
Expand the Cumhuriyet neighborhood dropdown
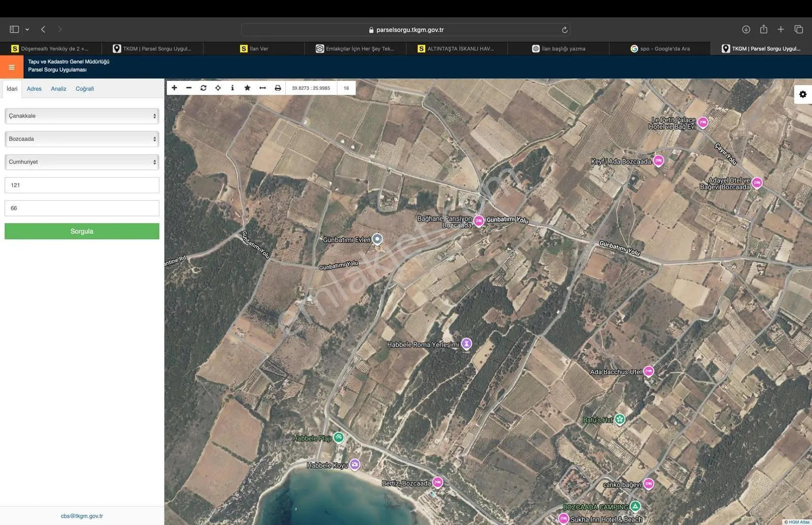pyautogui.click(x=82, y=162)
